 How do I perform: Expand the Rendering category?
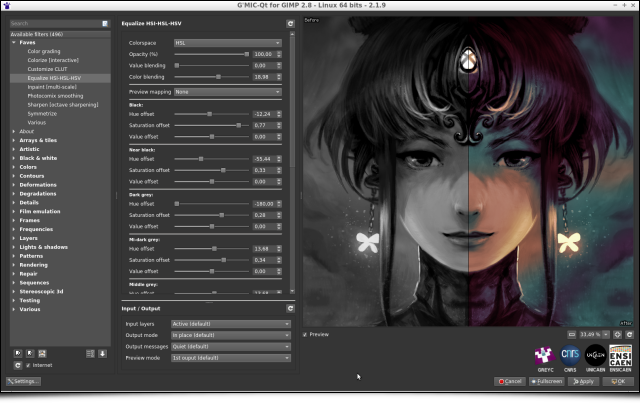(14, 265)
